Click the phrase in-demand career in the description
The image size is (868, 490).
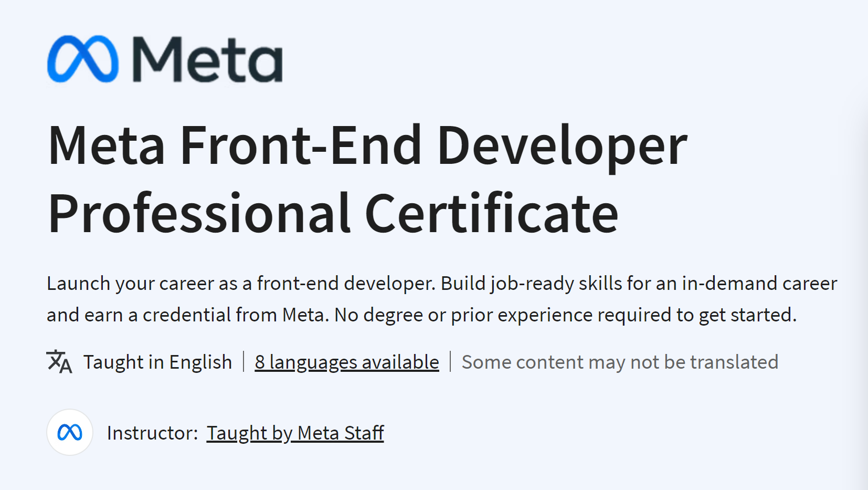click(759, 284)
